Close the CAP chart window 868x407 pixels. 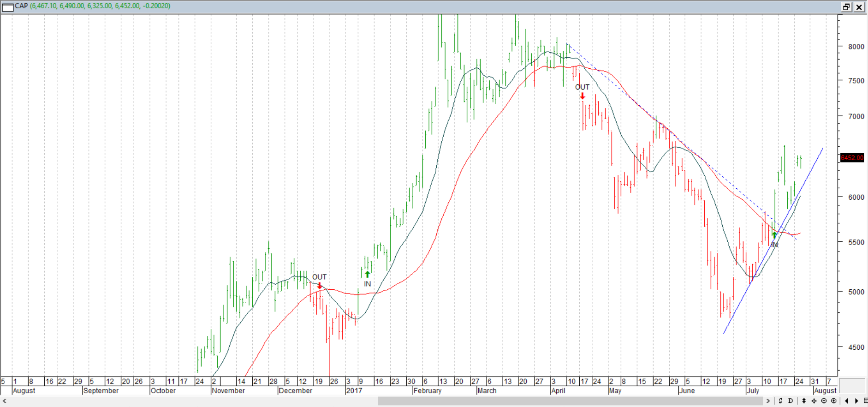[x=859, y=6]
